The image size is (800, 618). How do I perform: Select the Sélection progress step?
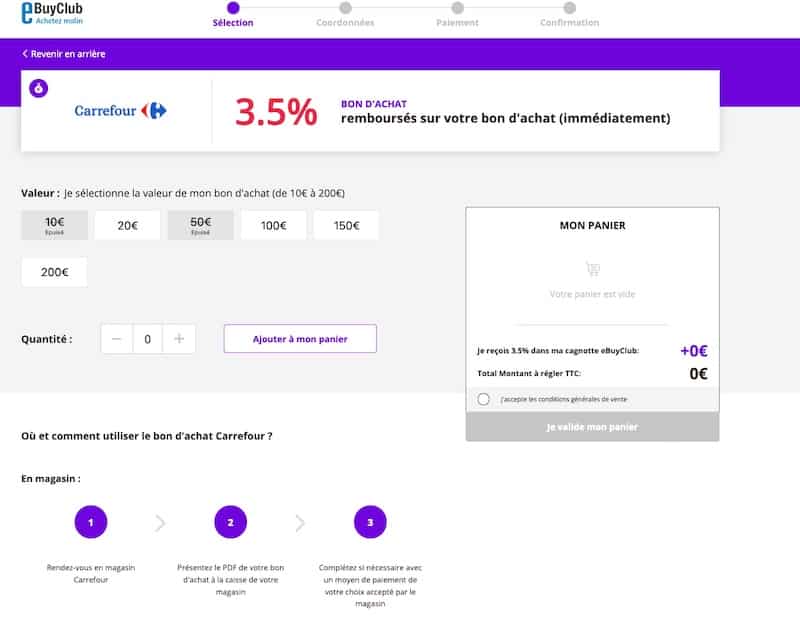click(233, 15)
